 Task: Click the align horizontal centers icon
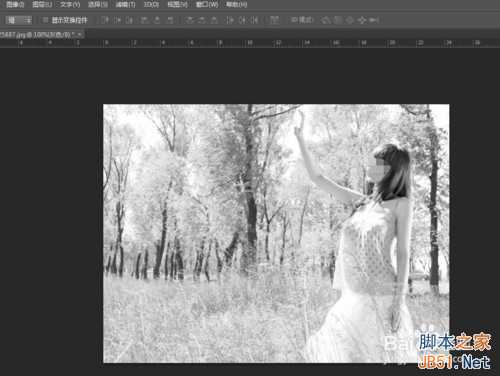click(157, 20)
